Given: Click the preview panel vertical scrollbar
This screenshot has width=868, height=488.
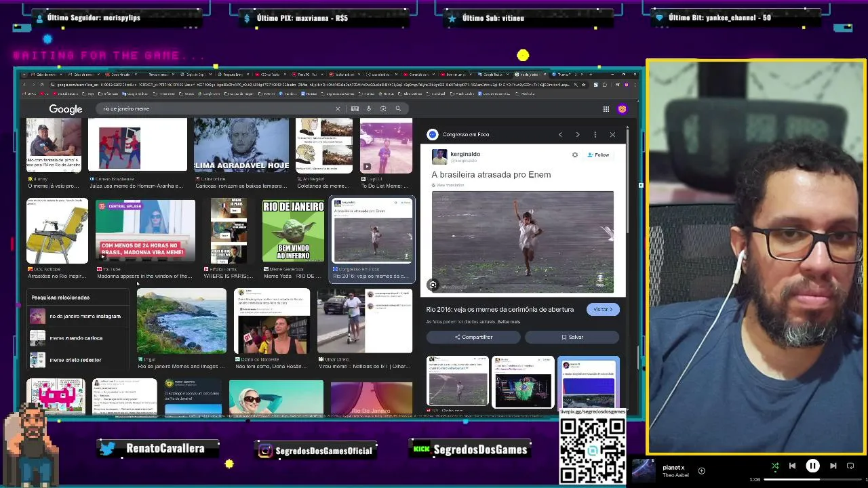Looking at the screenshot, I should coord(628,183).
